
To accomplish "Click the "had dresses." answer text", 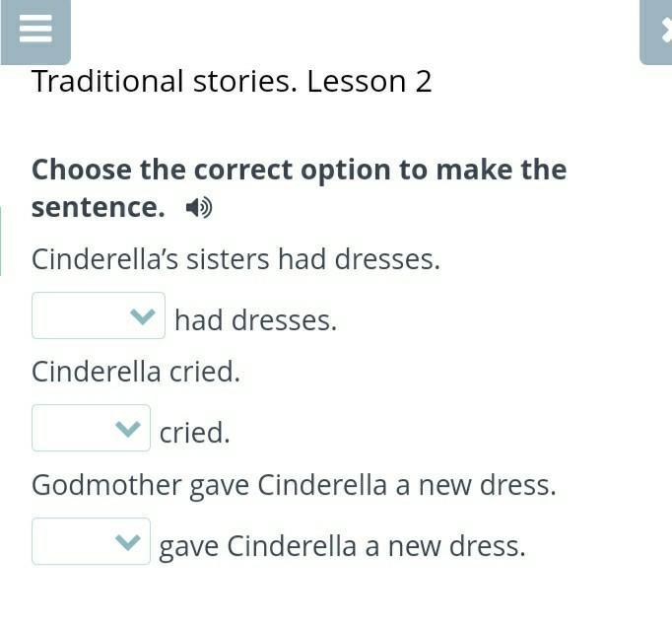I will (255, 320).
